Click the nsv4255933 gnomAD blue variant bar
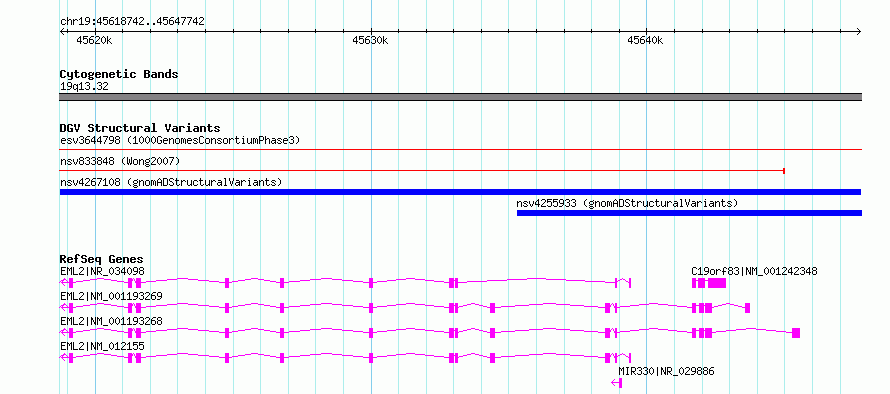Image resolution: width=890 pixels, height=394 pixels. pyautogui.click(x=689, y=213)
